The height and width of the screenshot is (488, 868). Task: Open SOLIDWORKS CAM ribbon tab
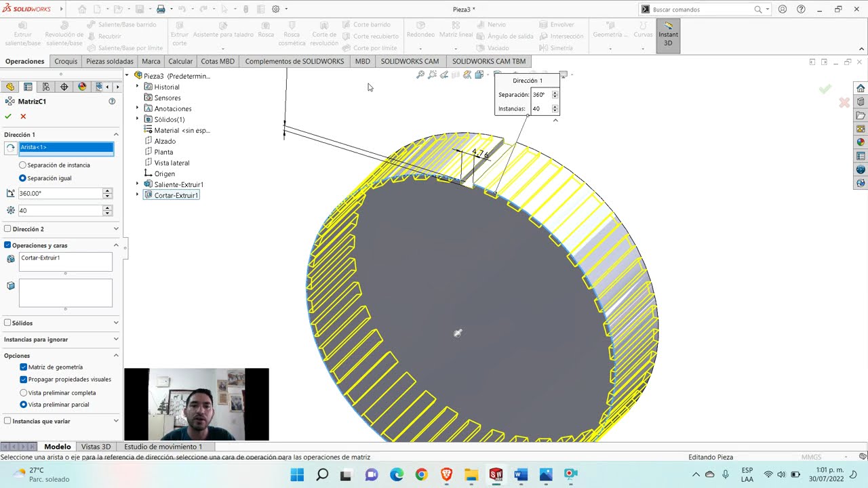click(410, 61)
